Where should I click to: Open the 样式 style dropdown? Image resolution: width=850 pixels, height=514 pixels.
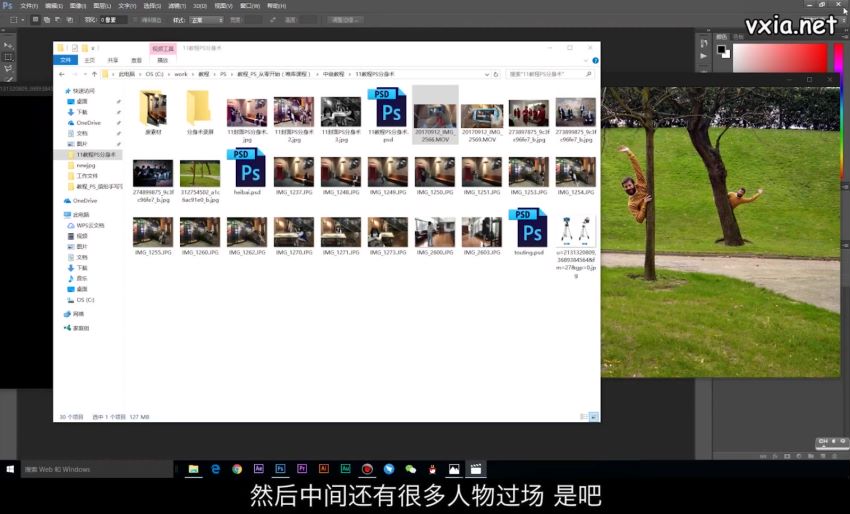[x=207, y=20]
